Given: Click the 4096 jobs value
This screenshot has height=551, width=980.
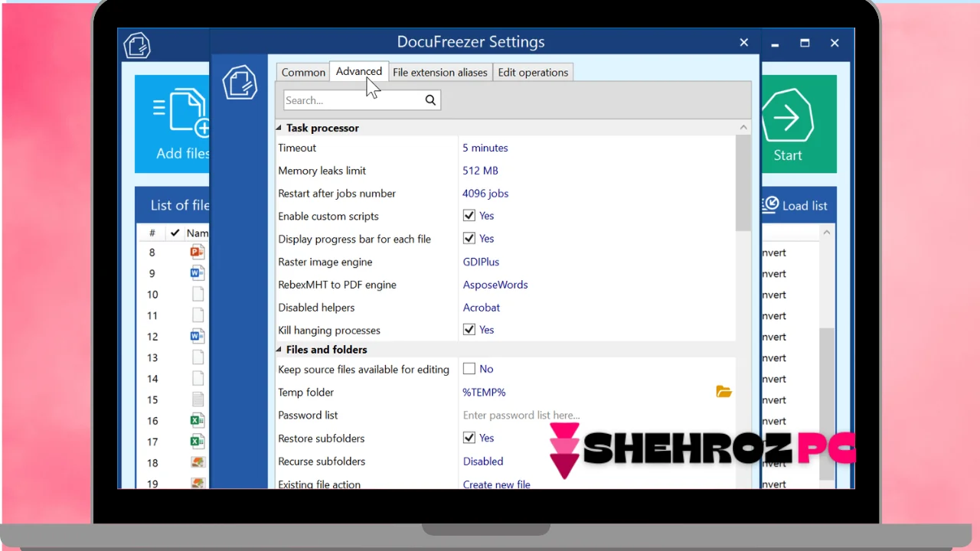Looking at the screenshot, I should tap(485, 194).
